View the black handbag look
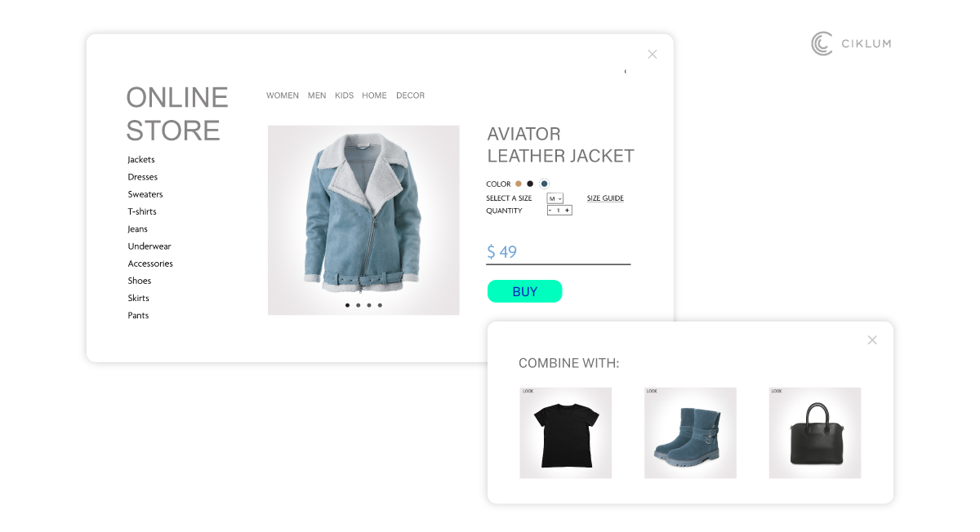The width and height of the screenshot is (980, 532). 815,432
